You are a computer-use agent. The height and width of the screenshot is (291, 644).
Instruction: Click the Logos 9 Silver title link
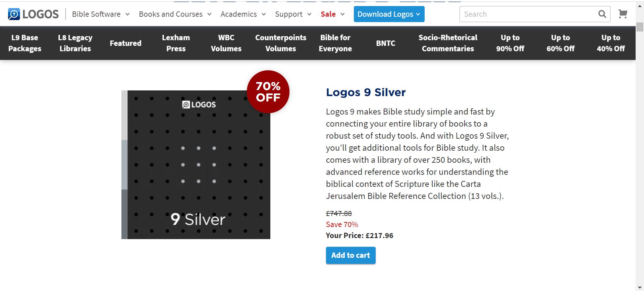tap(366, 92)
